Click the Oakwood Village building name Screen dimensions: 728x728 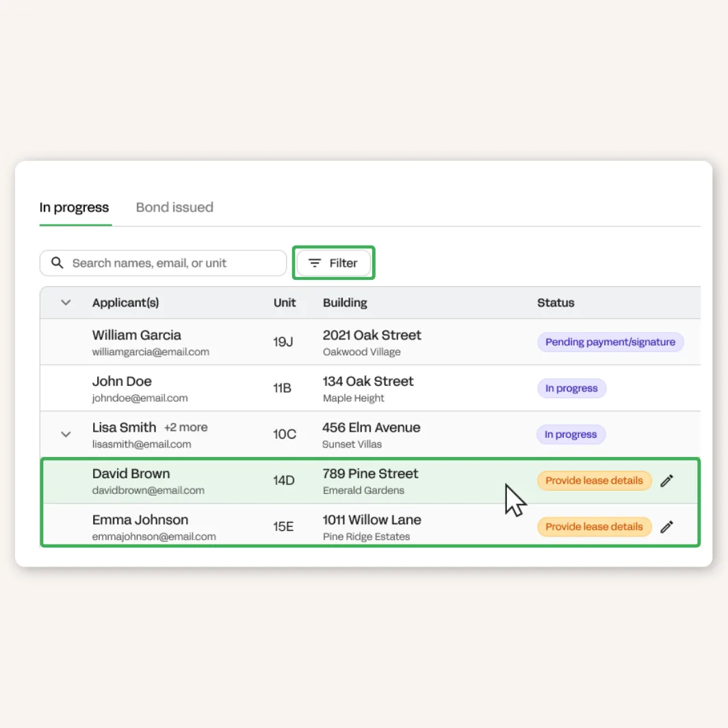362,352
